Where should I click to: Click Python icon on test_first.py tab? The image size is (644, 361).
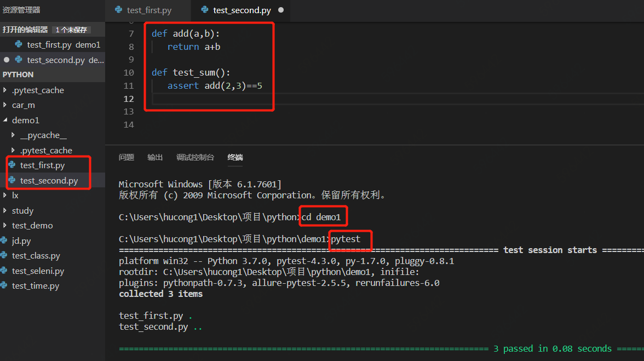point(119,10)
